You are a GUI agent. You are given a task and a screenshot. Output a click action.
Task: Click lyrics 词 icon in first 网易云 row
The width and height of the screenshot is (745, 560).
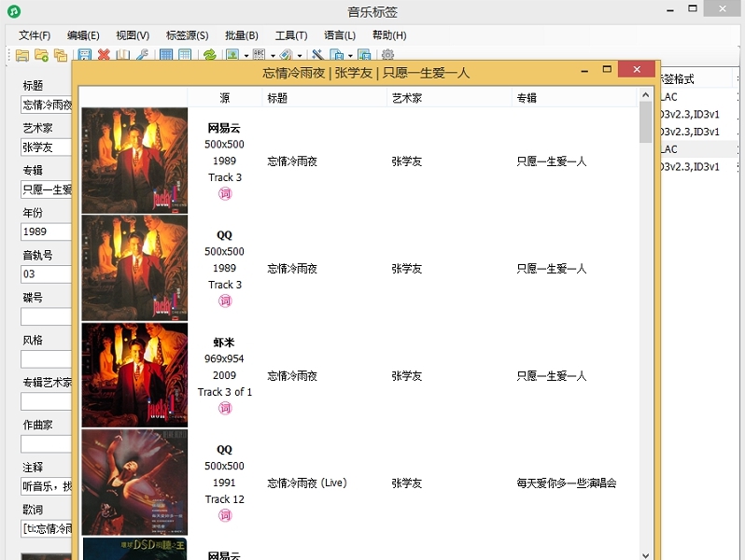pos(225,193)
